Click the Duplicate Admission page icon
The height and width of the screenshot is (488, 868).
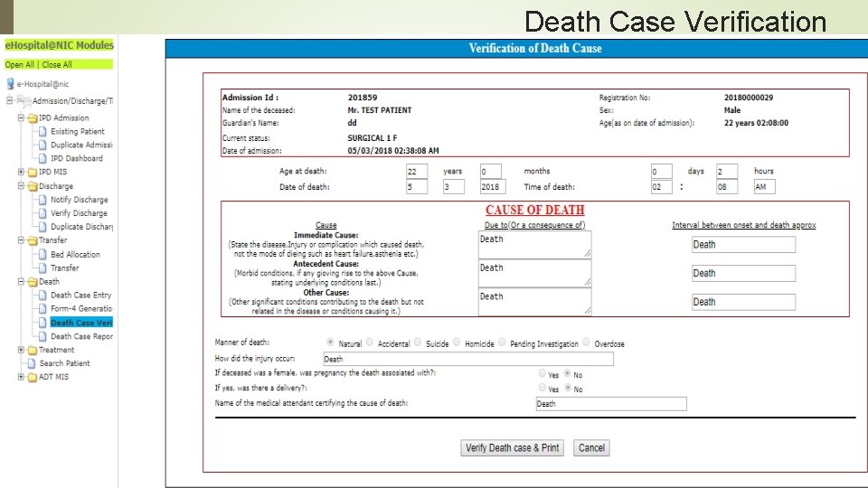[x=42, y=145]
